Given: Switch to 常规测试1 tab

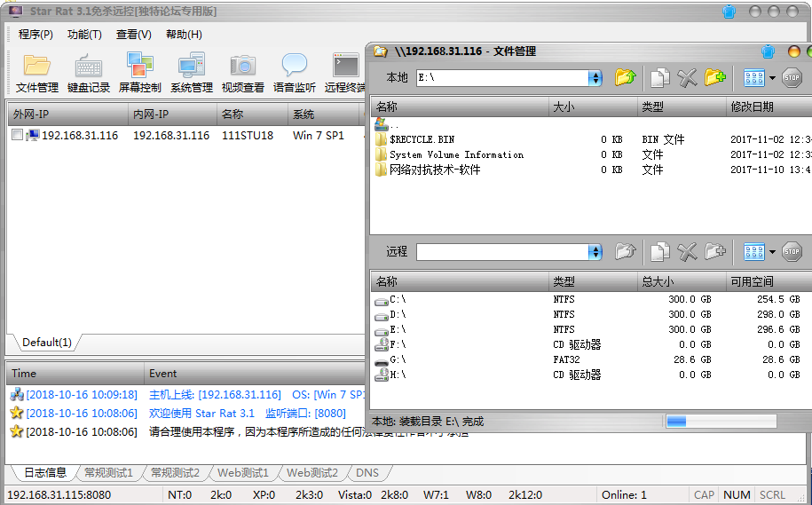Looking at the screenshot, I should click(109, 472).
